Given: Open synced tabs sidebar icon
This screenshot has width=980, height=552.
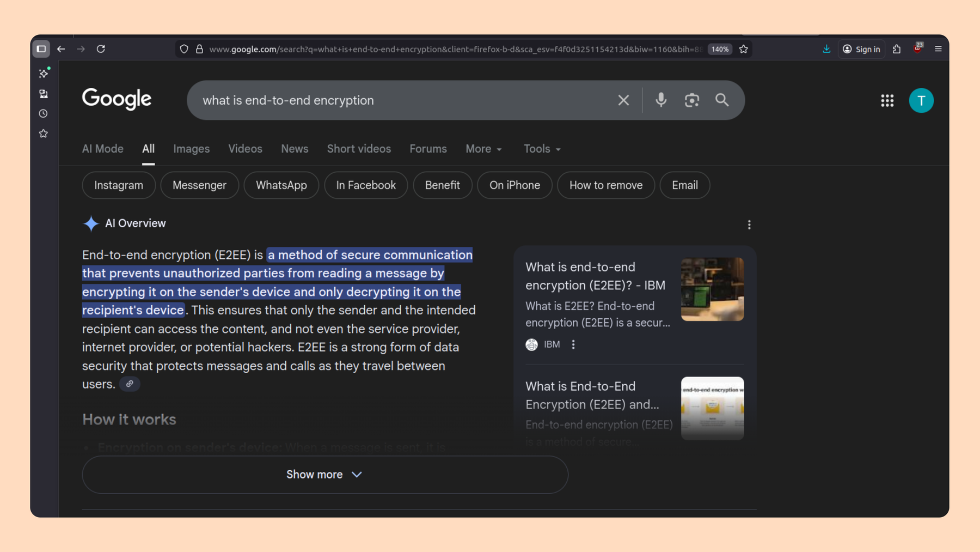Looking at the screenshot, I should [44, 94].
